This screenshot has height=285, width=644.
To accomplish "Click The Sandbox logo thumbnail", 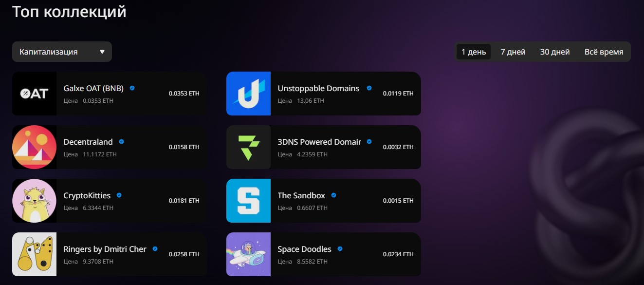I will click(x=248, y=201).
